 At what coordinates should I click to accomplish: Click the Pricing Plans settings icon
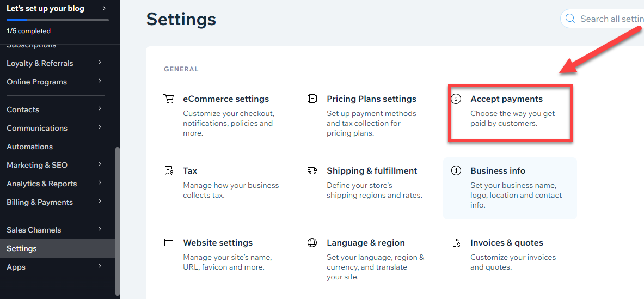pos(312,99)
